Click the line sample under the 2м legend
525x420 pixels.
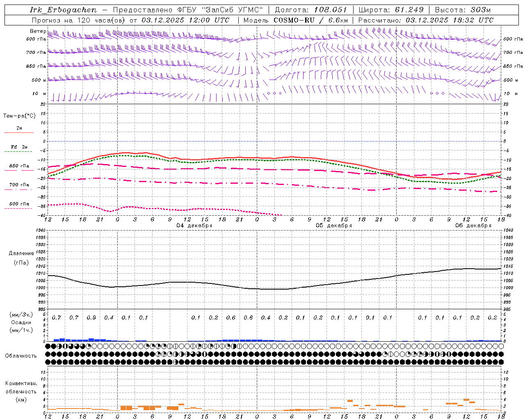pyautogui.click(x=19, y=133)
